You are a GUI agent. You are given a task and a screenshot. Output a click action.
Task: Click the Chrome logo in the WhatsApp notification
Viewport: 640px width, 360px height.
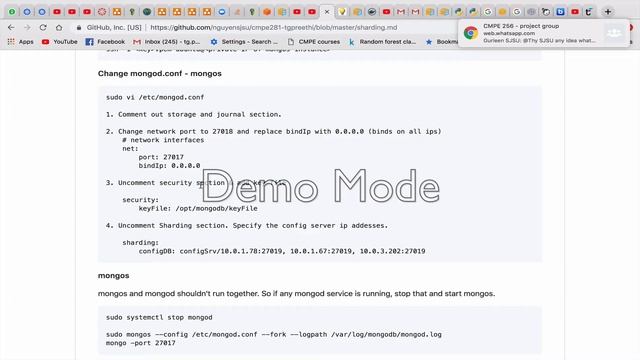point(471,33)
